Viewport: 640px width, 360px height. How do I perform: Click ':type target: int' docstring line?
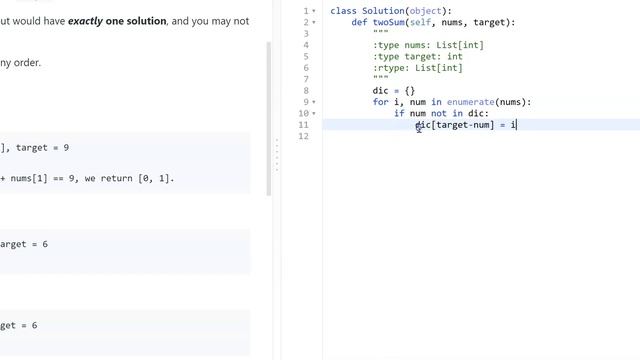pos(418,56)
